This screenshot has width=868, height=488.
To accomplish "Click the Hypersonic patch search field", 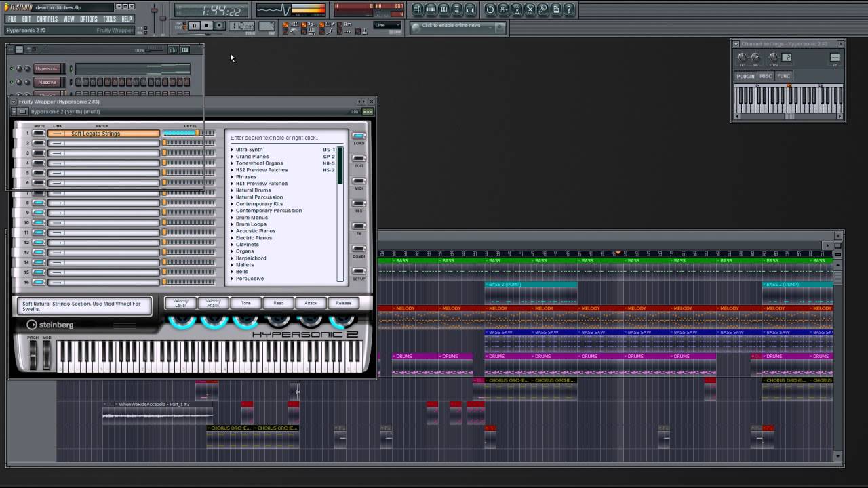I will tap(285, 138).
